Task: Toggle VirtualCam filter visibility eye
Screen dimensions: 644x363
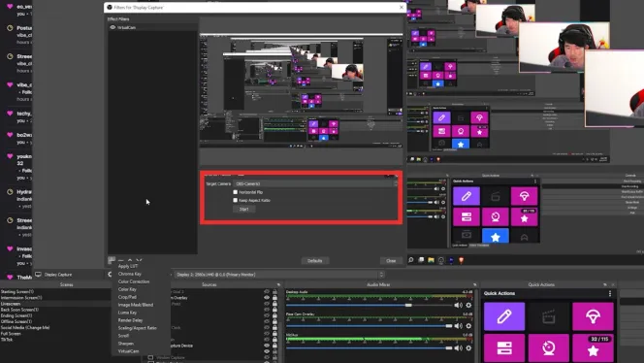Action: (x=113, y=27)
